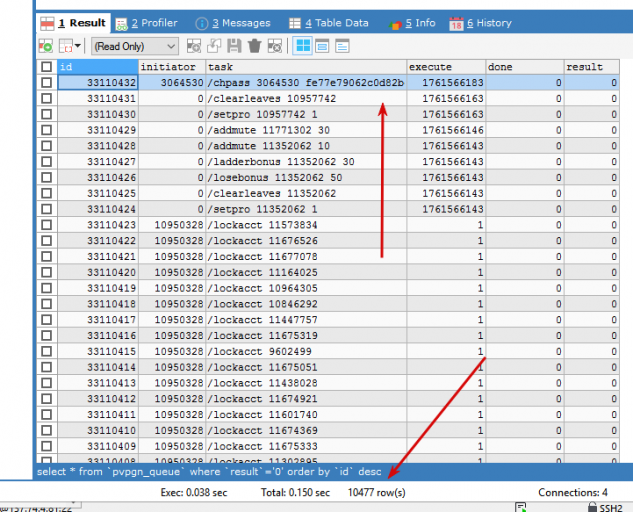Select the task cell '/addmute 11352062 10'

[306, 146]
